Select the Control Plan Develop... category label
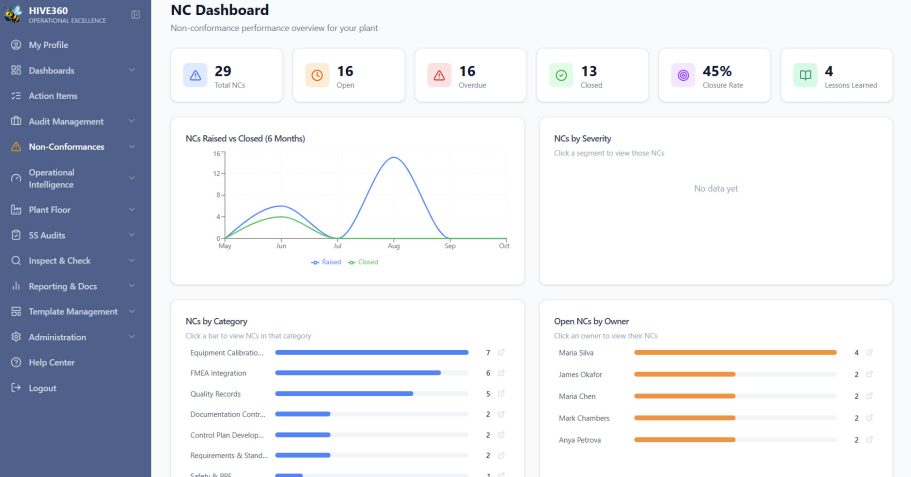This screenshot has height=477, width=911. coord(227,435)
